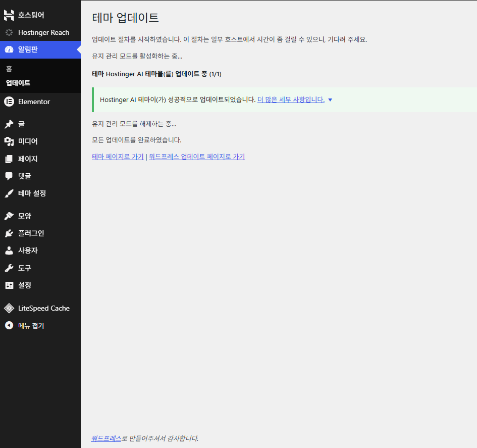Select the 알림판 dashboard menu
Image resolution: width=477 pixels, height=448 pixels.
40,49
